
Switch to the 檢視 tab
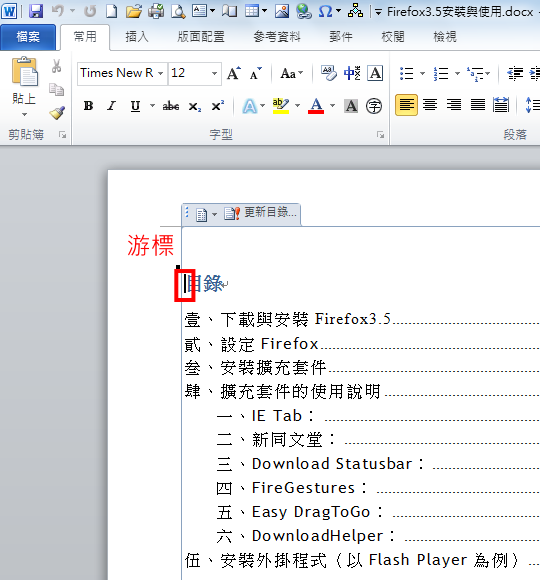[x=445, y=37]
